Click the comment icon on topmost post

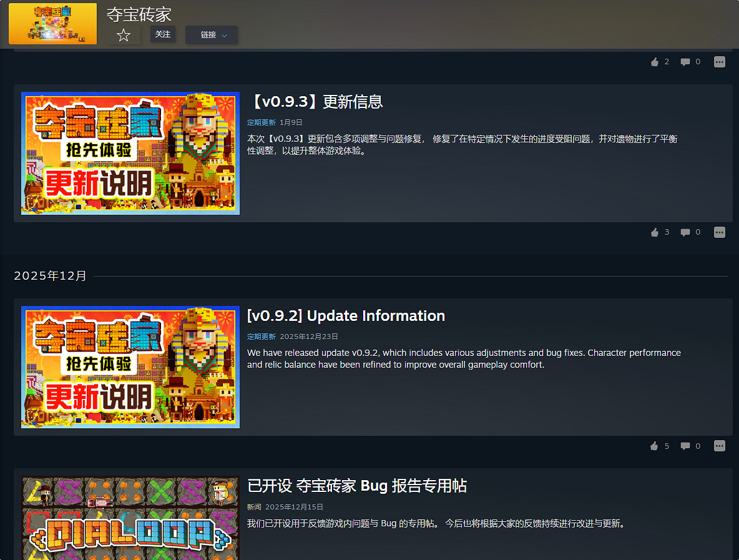[685, 62]
